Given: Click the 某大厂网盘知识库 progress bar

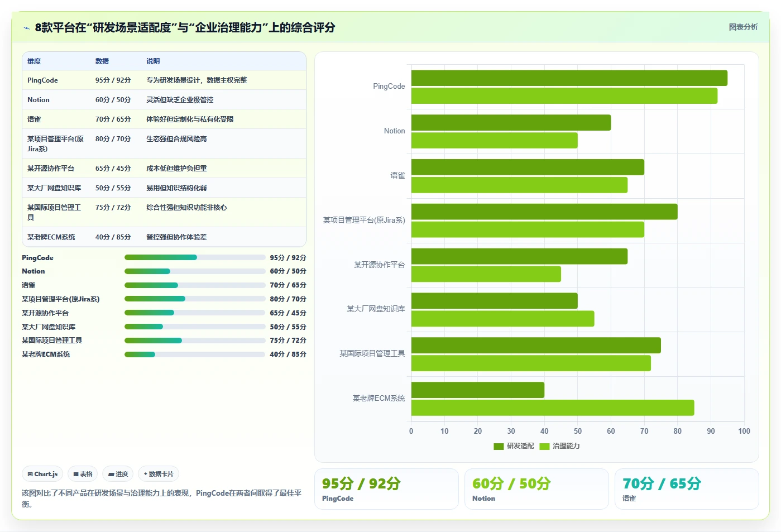Looking at the screenshot, I should coord(195,327).
